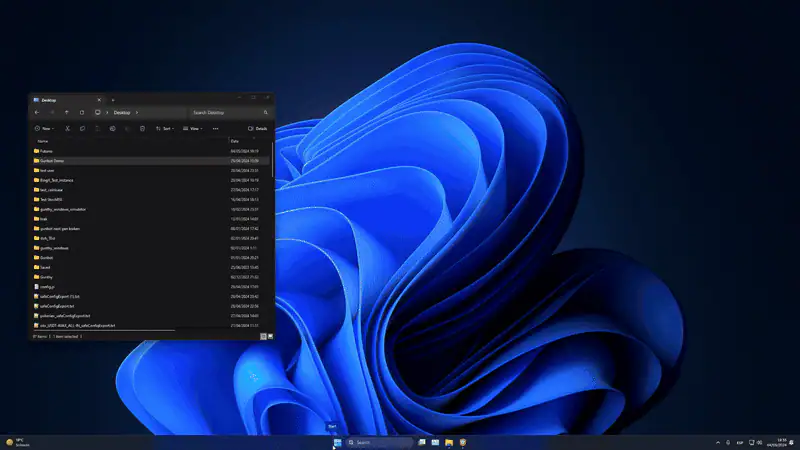Open the New dropdown menu

point(44,129)
